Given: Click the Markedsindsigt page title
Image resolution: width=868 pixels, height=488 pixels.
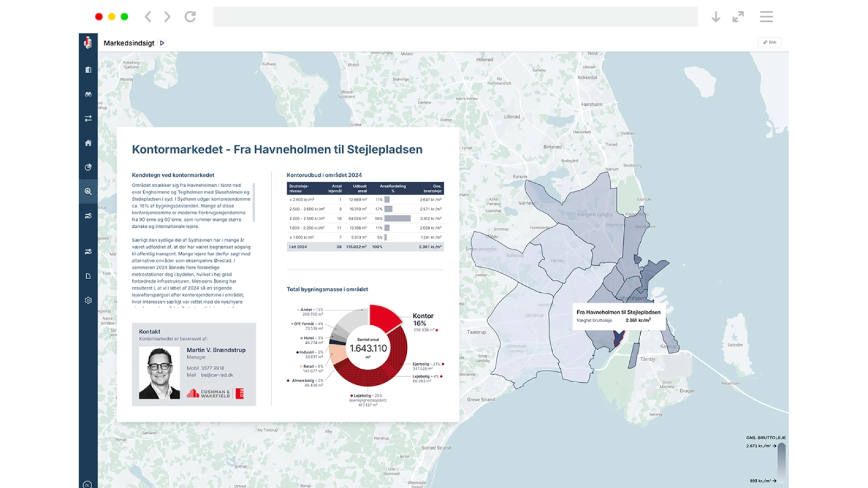Looking at the screenshot, I should click(x=129, y=43).
